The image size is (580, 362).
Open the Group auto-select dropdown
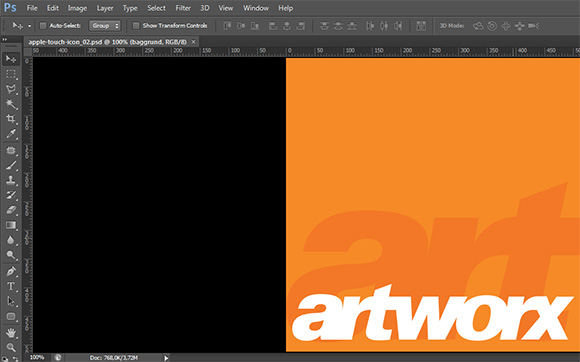click(x=105, y=26)
